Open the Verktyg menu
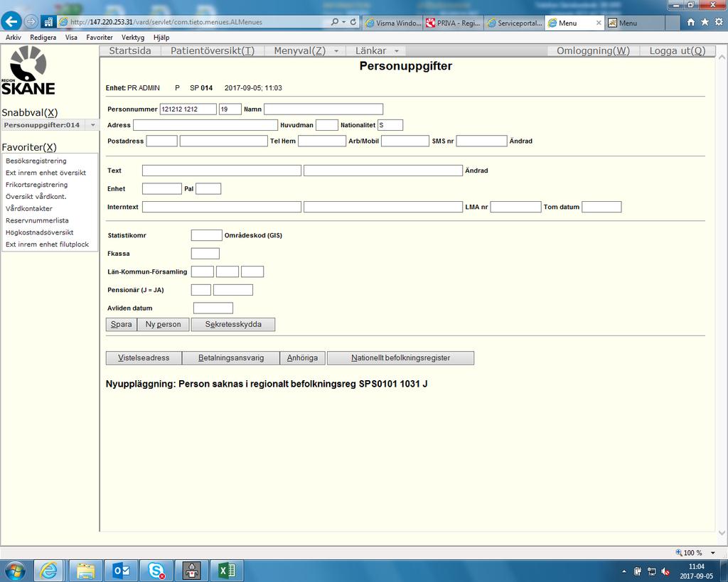 pos(133,37)
